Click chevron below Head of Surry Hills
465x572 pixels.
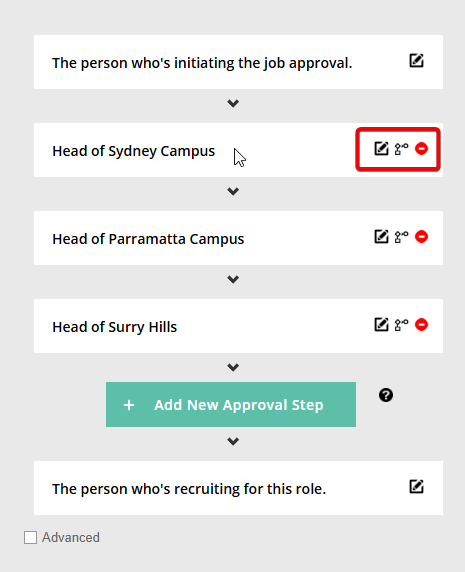(233, 367)
